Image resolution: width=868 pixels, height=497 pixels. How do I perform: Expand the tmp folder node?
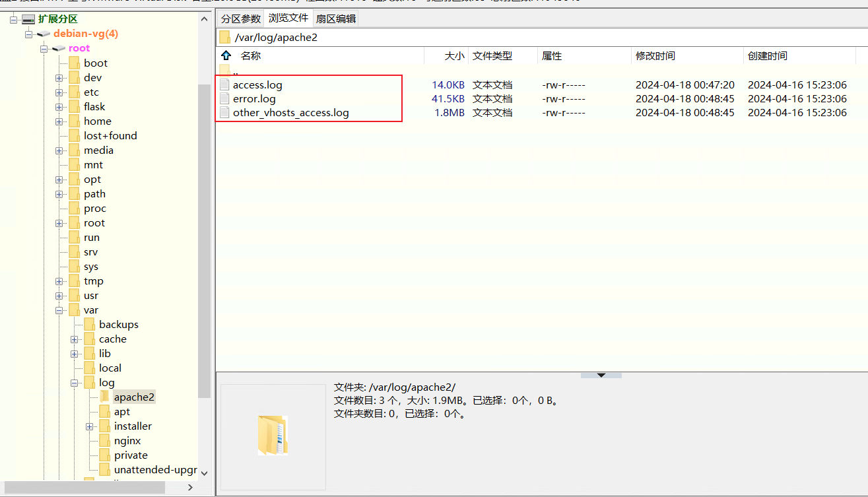59,281
